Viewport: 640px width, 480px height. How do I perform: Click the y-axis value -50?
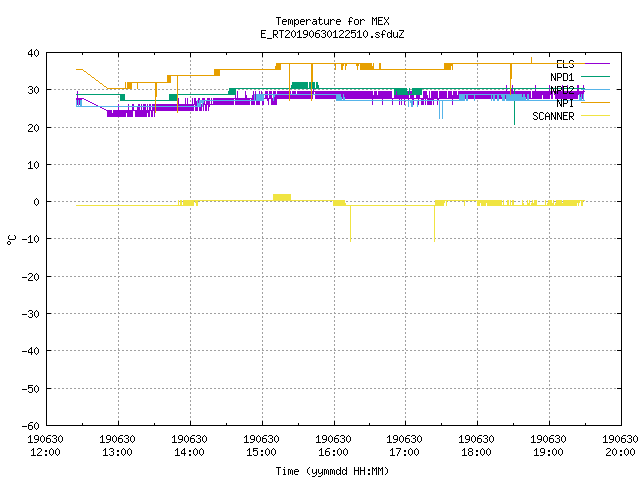tap(31, 389)
